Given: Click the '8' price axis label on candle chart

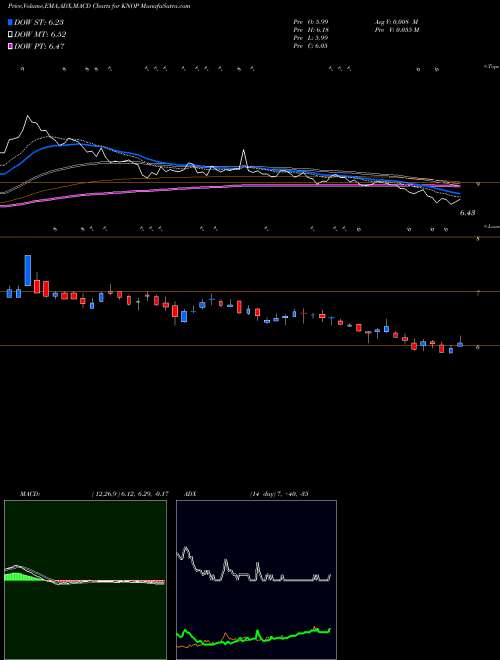Looking at the screenshot, I should tap(477, 238).
